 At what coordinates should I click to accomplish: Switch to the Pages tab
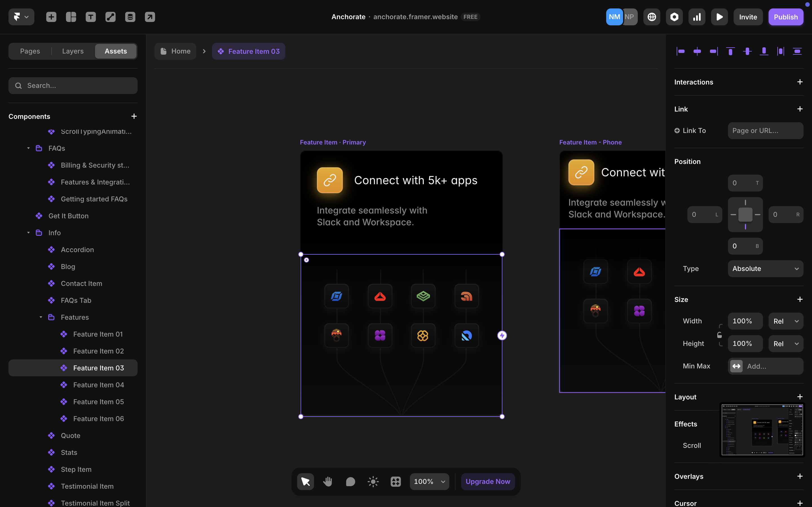coord(30,51)
